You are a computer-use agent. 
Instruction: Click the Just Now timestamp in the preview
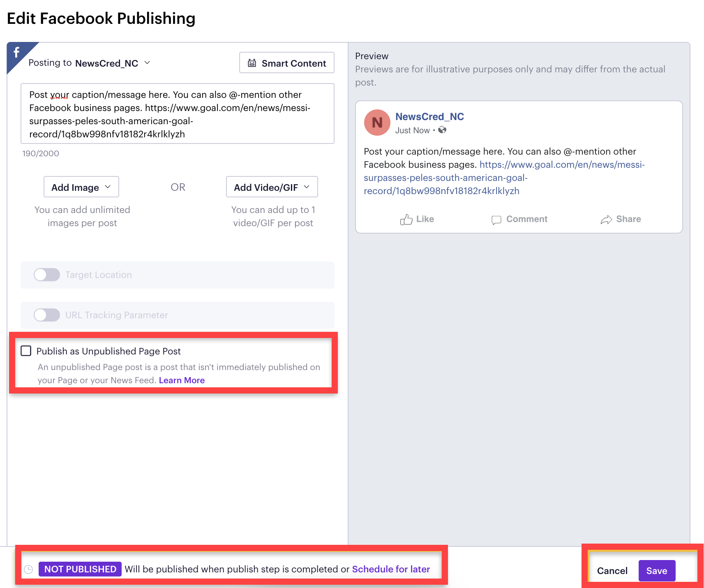click(412, 130)
